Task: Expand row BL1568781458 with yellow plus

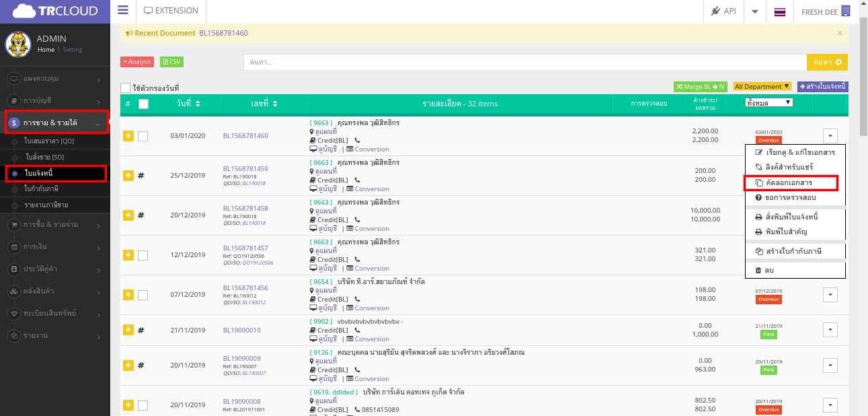Action: 128,215
